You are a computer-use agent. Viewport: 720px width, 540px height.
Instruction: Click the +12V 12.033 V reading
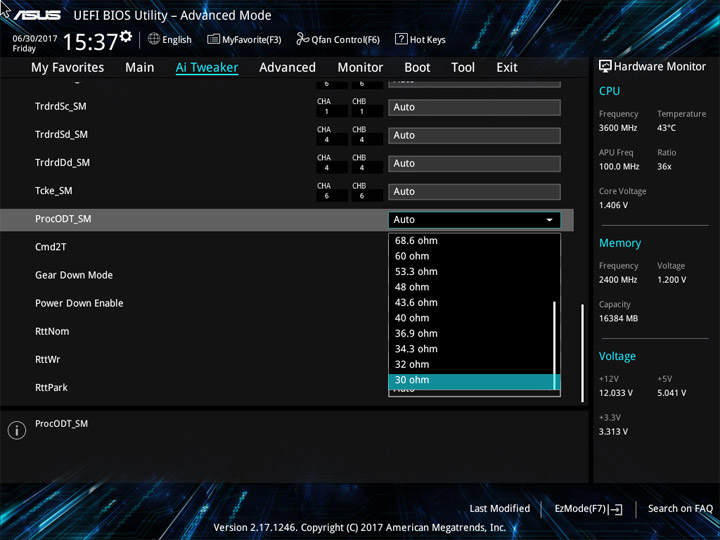(615, 393)
